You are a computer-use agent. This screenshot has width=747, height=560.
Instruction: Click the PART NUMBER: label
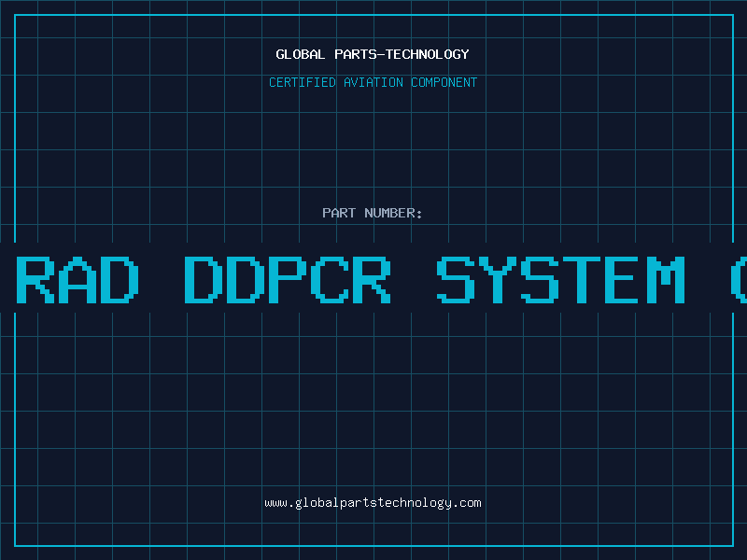[373, 213]
